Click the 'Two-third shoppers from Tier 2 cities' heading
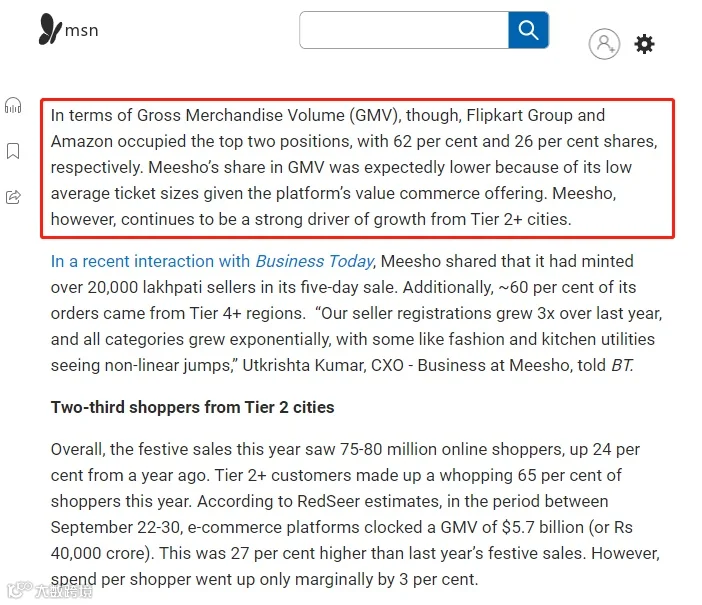 [193, 407]
